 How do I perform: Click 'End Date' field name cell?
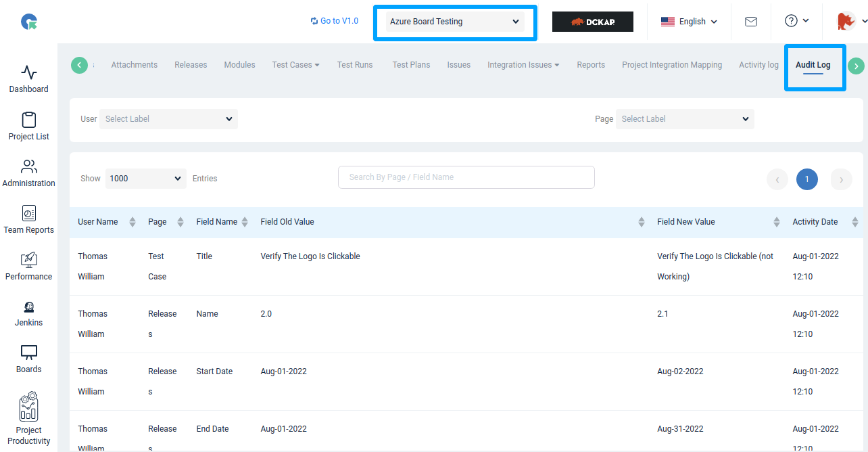pos(212,429)
